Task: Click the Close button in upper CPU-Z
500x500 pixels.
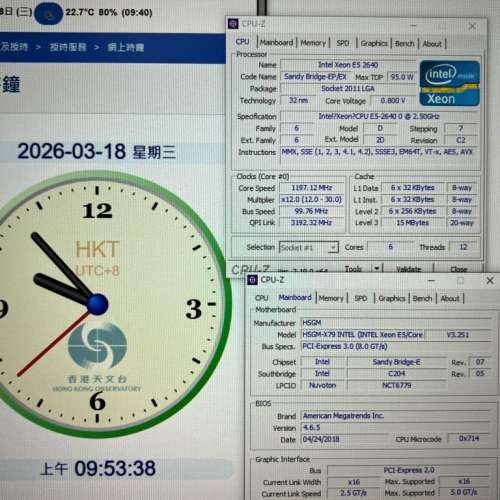Action: tap(459, 269)
